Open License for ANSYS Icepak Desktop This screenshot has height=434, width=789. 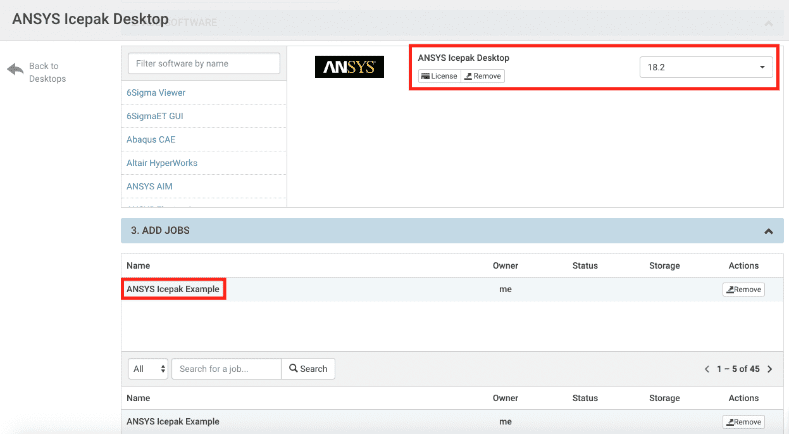pos(438,76)
